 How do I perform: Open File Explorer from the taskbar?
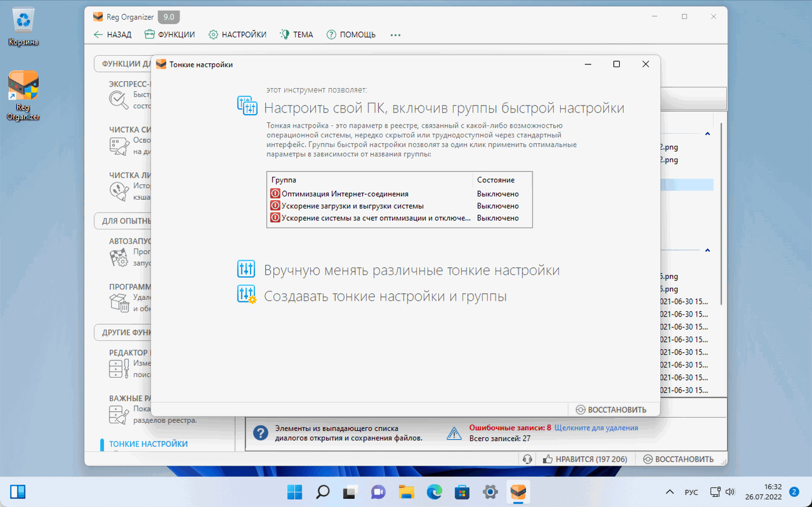406,492
